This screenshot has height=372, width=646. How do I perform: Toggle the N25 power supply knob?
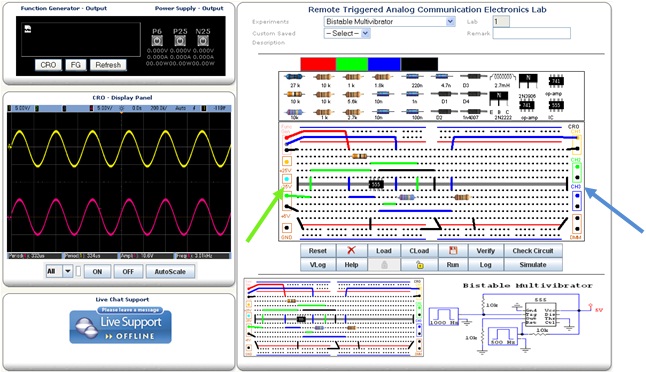click(x=203, y=40)
